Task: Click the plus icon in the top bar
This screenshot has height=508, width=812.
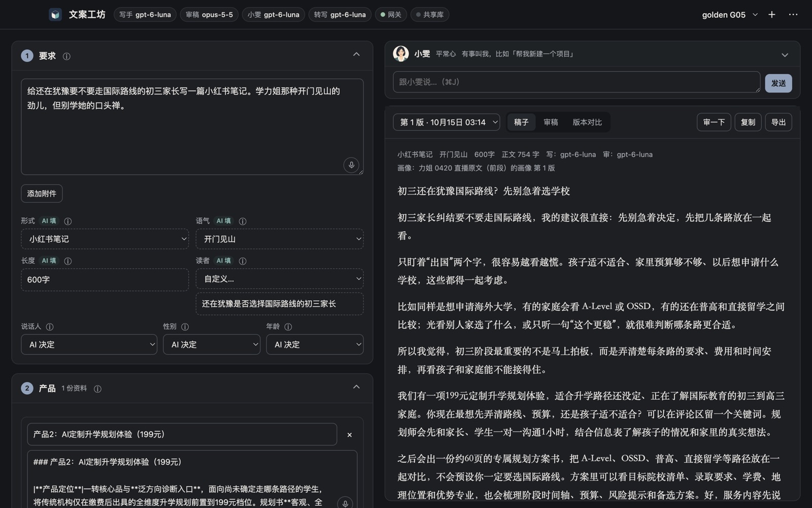Action: pyautogui.click(x=772, y=15)
